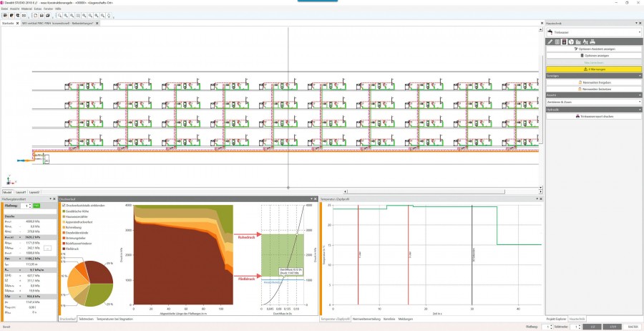Close the Temperatur-/Zapfprofil panel
This screenshot has width=644, height=331.
542,199
